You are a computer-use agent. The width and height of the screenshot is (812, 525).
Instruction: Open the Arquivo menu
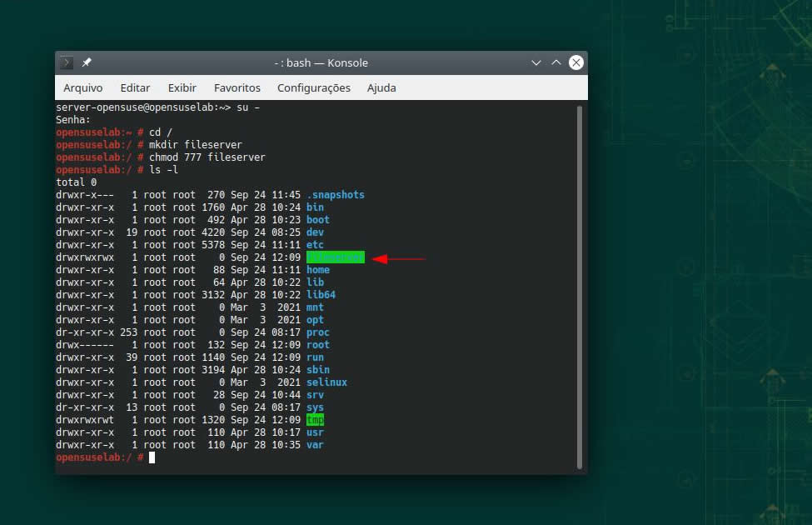pyautogui.click(x=83, y=87)
